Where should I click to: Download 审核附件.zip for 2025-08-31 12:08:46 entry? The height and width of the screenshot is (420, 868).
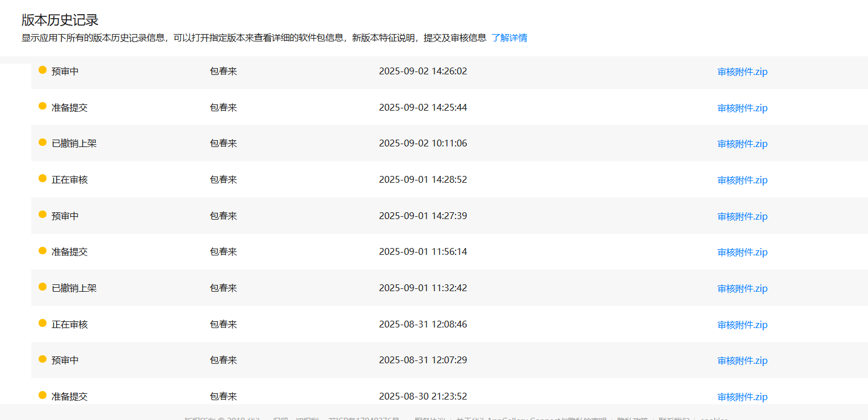tap(742, 325)
